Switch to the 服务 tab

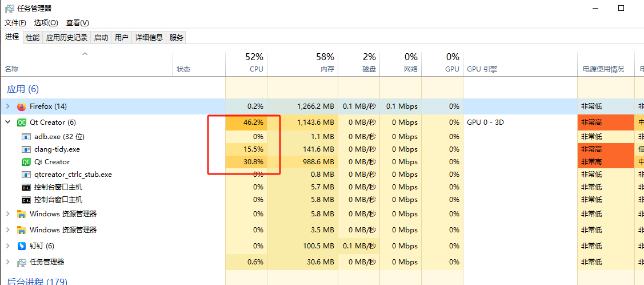click(x=176, y=37)
